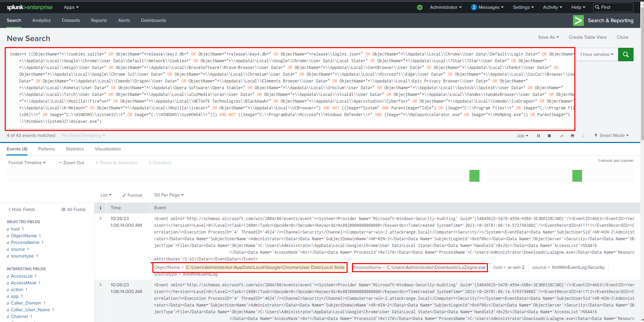Open the Settings menu
This screenshot has width=644, height=322.
click(x=523, y=7)
